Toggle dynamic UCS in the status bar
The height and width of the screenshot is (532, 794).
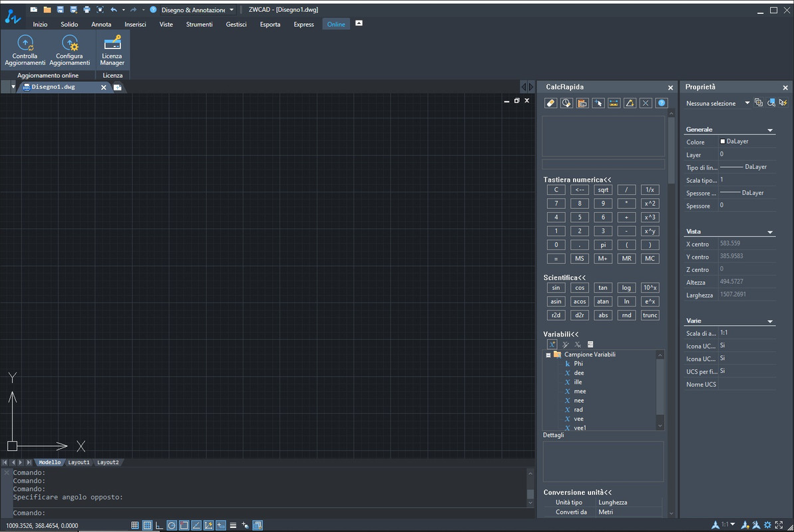[x=208, y=525]
